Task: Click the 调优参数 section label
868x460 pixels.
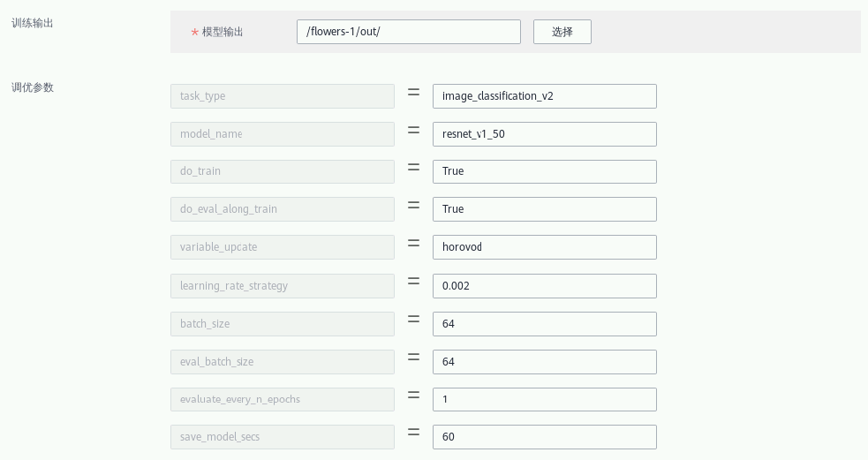Action: pos(33,87)
